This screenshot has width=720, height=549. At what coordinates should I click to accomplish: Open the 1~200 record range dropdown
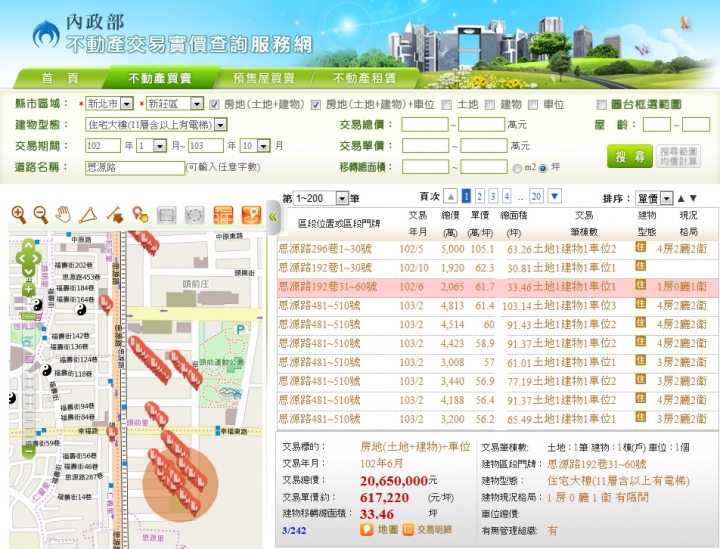point(342,198)
